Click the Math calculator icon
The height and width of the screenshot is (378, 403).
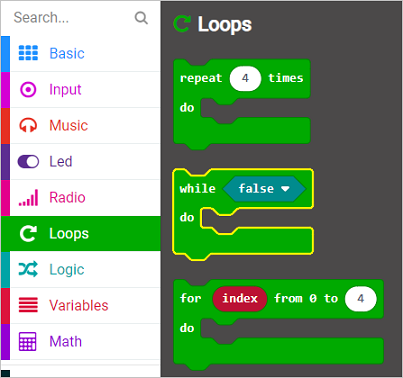27,341
